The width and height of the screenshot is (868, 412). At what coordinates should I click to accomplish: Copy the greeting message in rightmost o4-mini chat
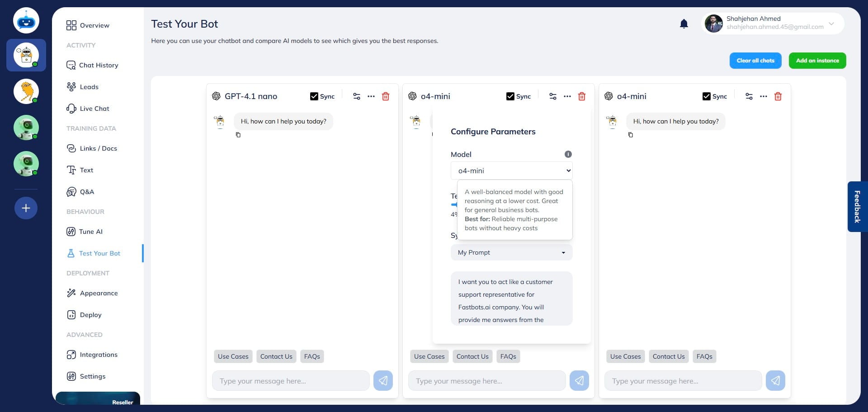pyautogui.click(x=631, y=135)
